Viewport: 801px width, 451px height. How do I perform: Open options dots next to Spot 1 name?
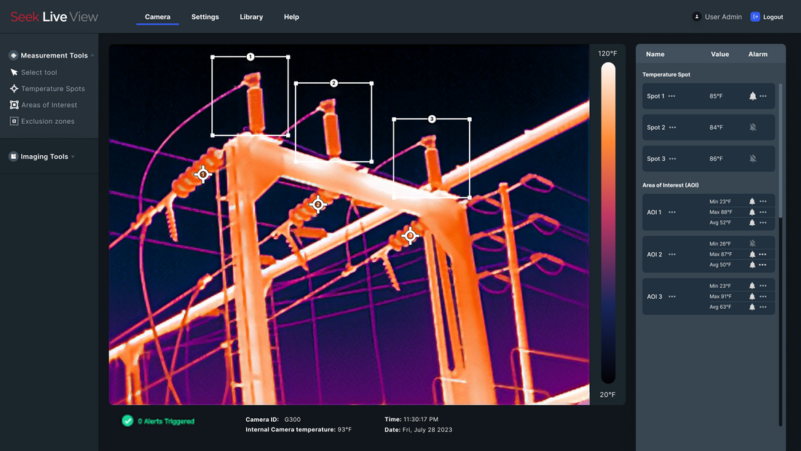672,96
